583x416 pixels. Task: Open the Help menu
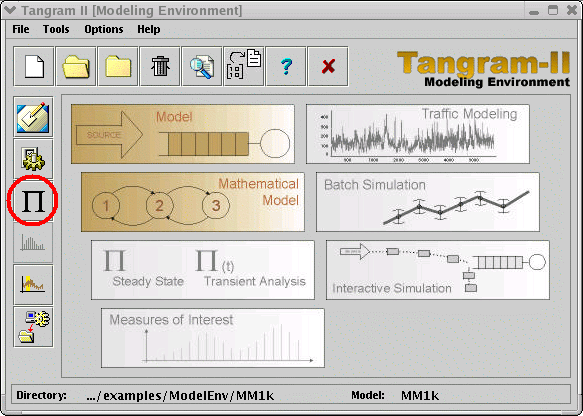pos(149,29)
